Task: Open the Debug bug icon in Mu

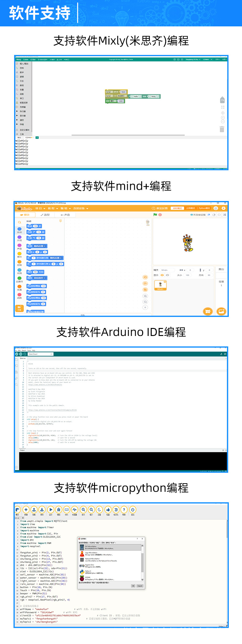Action: 59,510
